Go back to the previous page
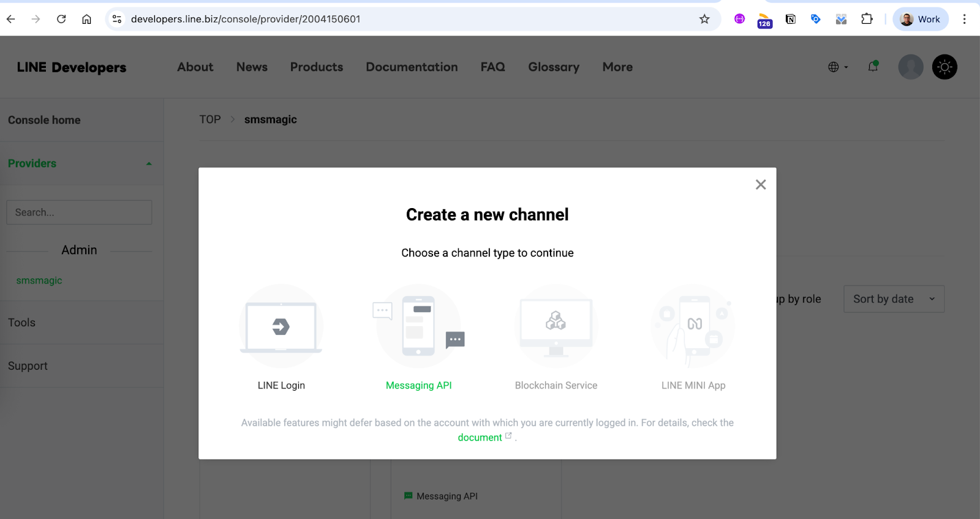 (x=11, y=19)
